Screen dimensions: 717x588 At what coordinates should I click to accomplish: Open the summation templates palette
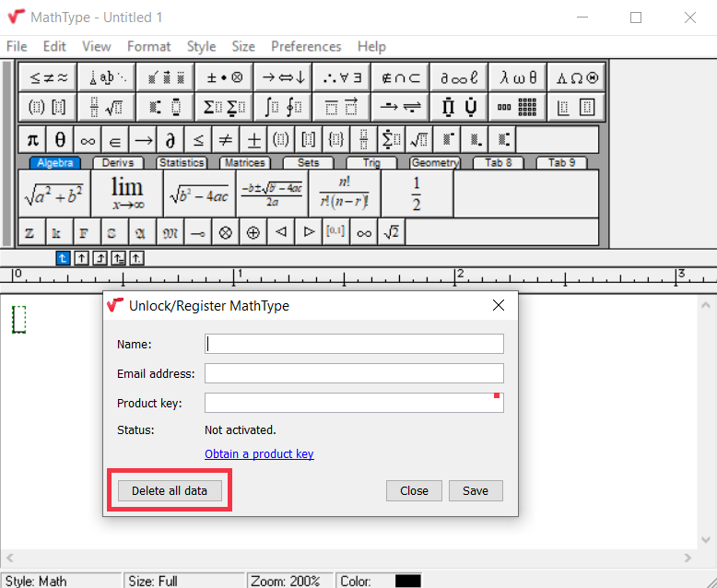pyautogui.click(x=224, y=107)
